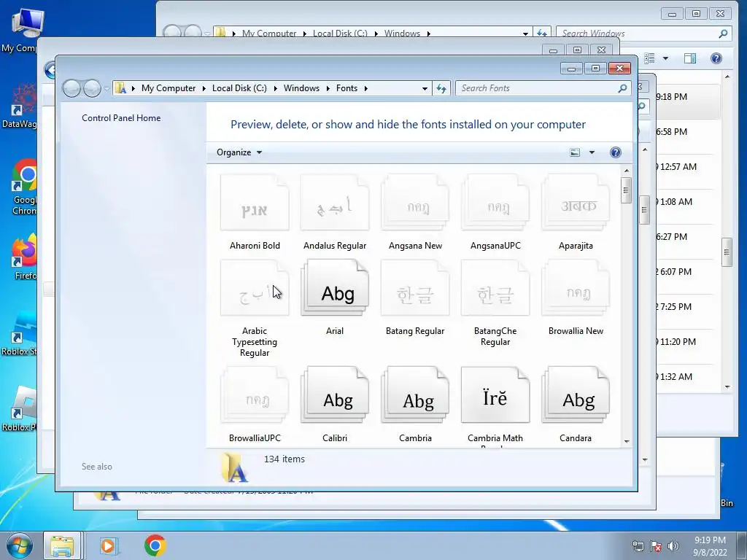Navigate to My Computer breadcrumb in Fonts window

(x=169, y=88)
